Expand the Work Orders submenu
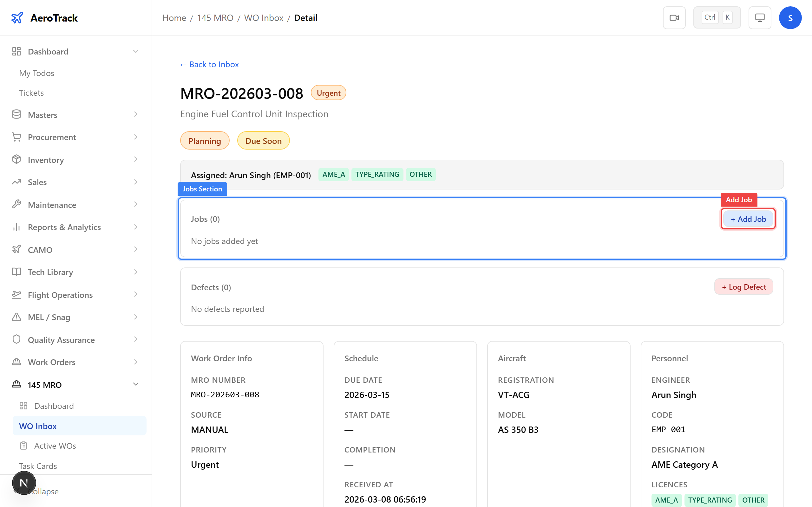The width and height of the screenshot is (812, 507). [x=135, y=362]
